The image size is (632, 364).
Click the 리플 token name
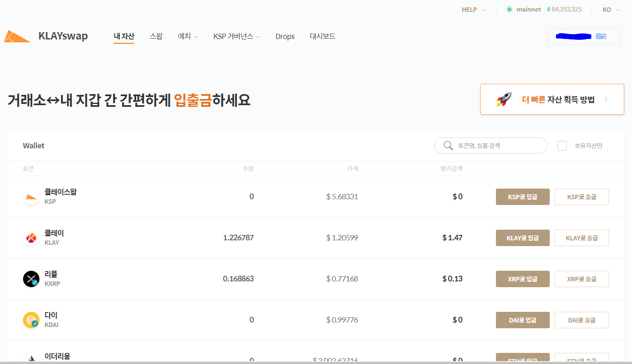51,274
